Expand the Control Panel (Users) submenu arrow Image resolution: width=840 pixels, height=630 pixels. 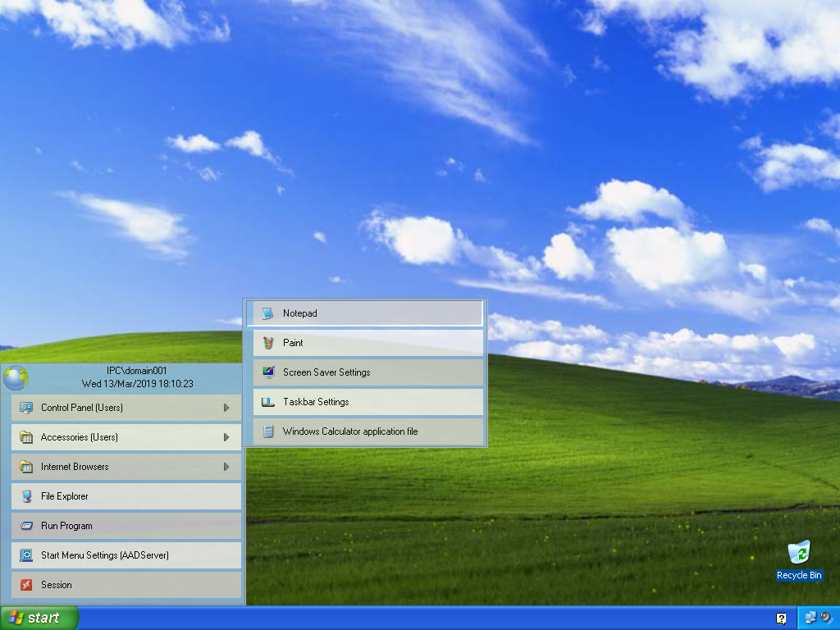226,408
